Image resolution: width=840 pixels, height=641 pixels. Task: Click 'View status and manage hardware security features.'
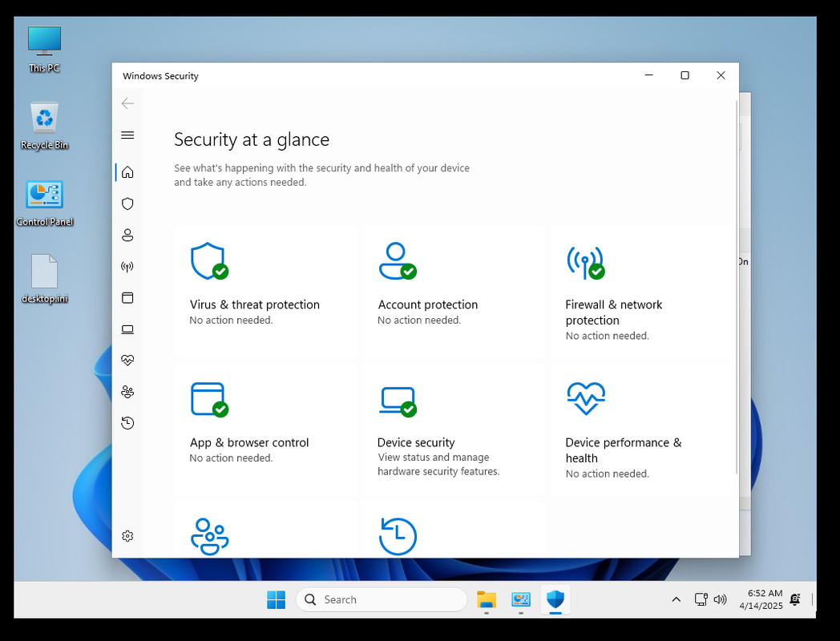438,464
